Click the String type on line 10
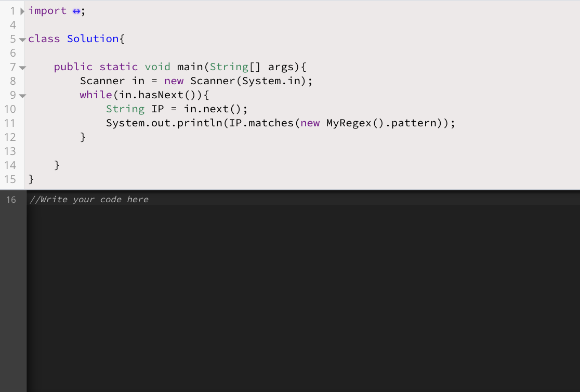Image resolution: width=580 pixels, height=392 pixels. 125,109
